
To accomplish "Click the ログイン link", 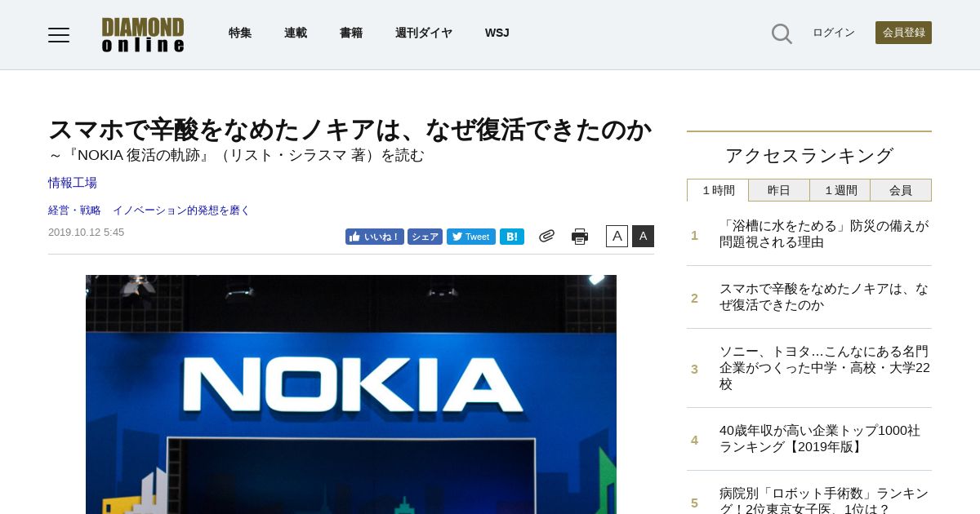I will tap(834, 33).
